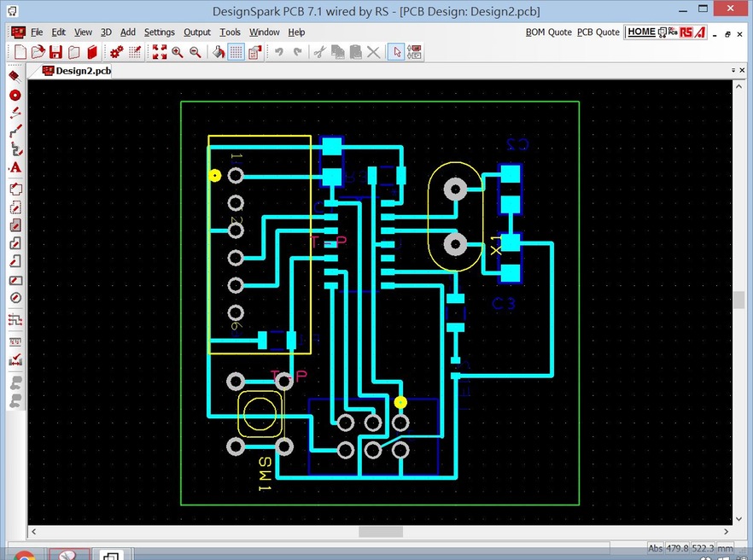Click the BOM Quote button
The width and height of the screenshot is (753, 560).
click(x=548, y=32)
